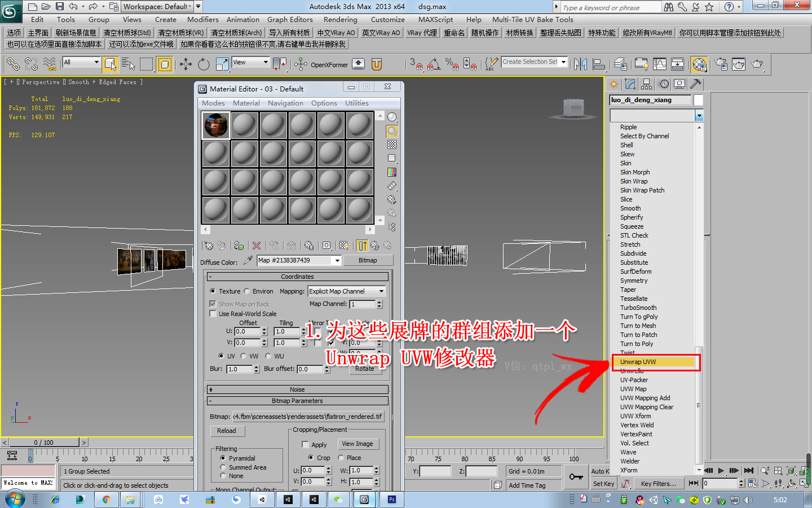Click the eyedropper Pick Material icon

point(248,260)
